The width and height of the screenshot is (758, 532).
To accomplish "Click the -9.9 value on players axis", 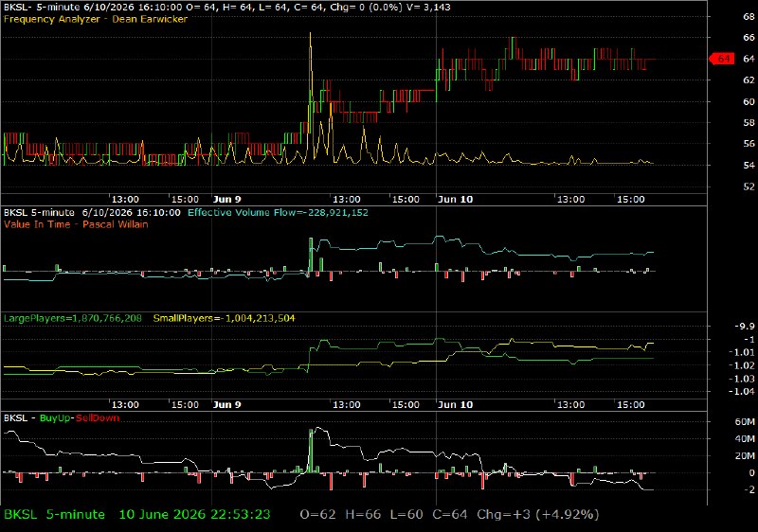I will click(745, 327).
